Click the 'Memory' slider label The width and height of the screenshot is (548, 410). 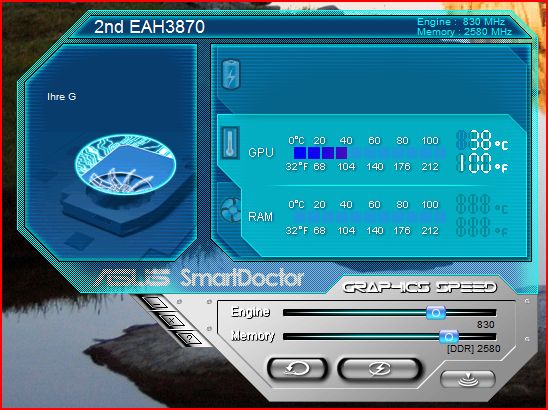(x=253, y=336)
